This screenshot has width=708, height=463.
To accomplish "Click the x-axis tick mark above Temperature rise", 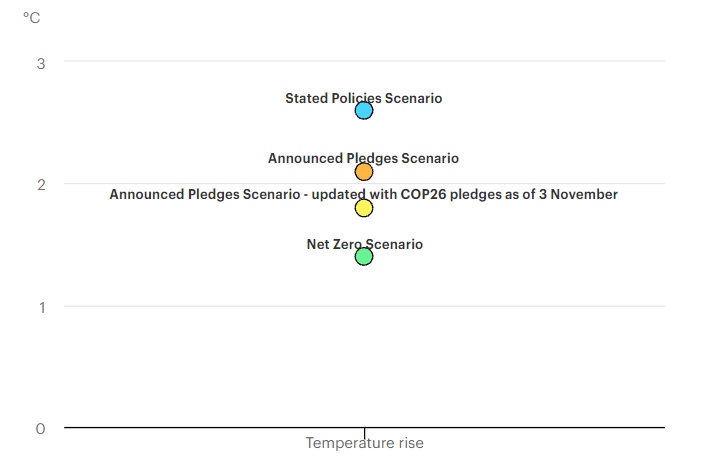I will click(x=364, y=431).
